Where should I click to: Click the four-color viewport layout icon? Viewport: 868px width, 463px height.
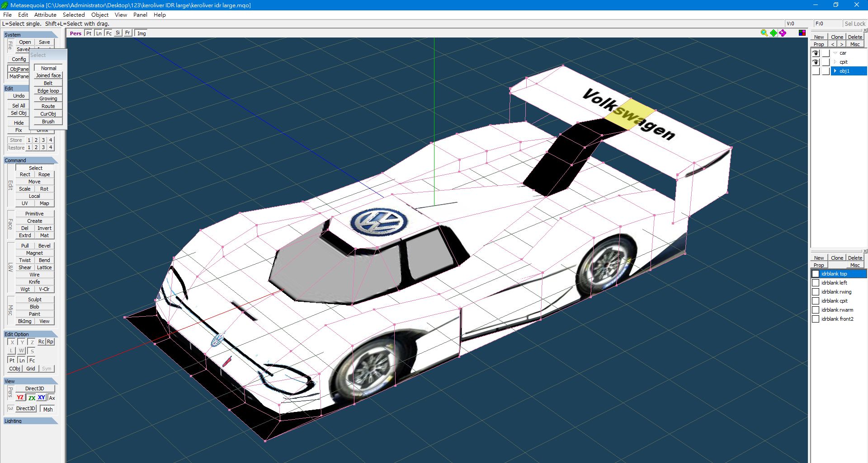point(802,33)
